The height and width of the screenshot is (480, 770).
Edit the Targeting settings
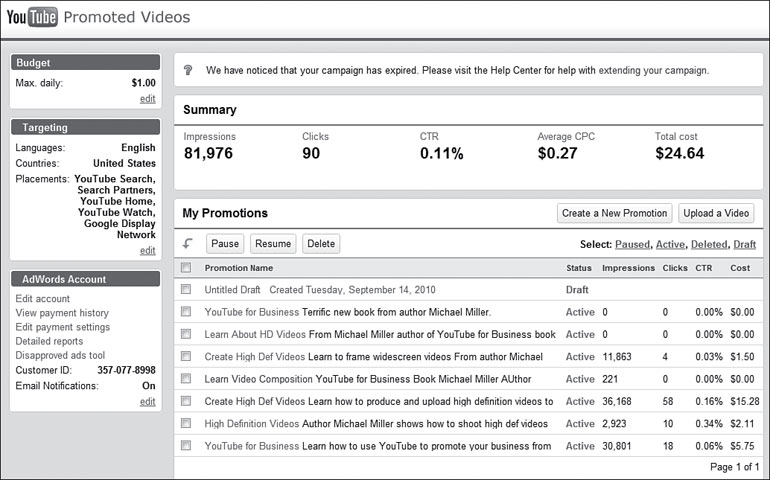click(147, 251)
